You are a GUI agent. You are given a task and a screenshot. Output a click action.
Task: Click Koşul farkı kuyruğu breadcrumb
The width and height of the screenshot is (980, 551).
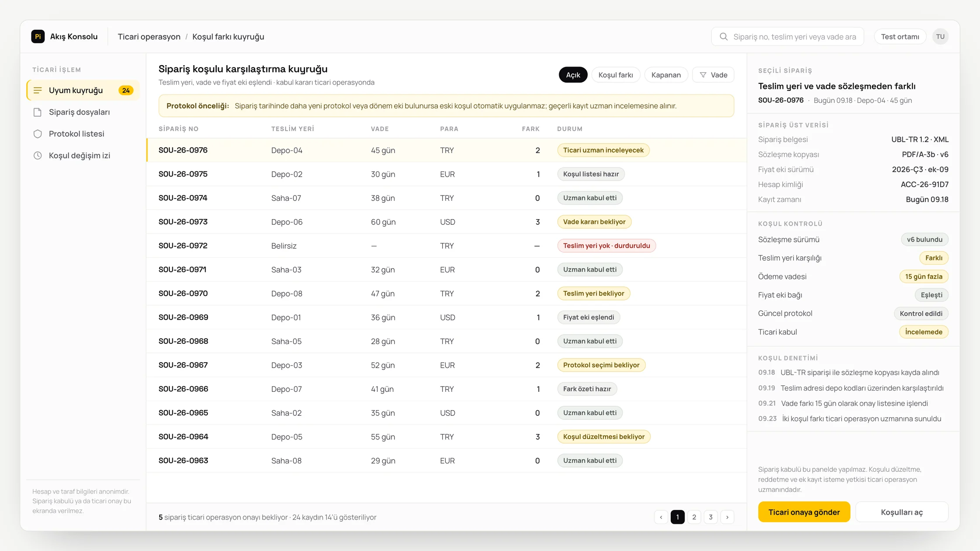click(228, 37)
